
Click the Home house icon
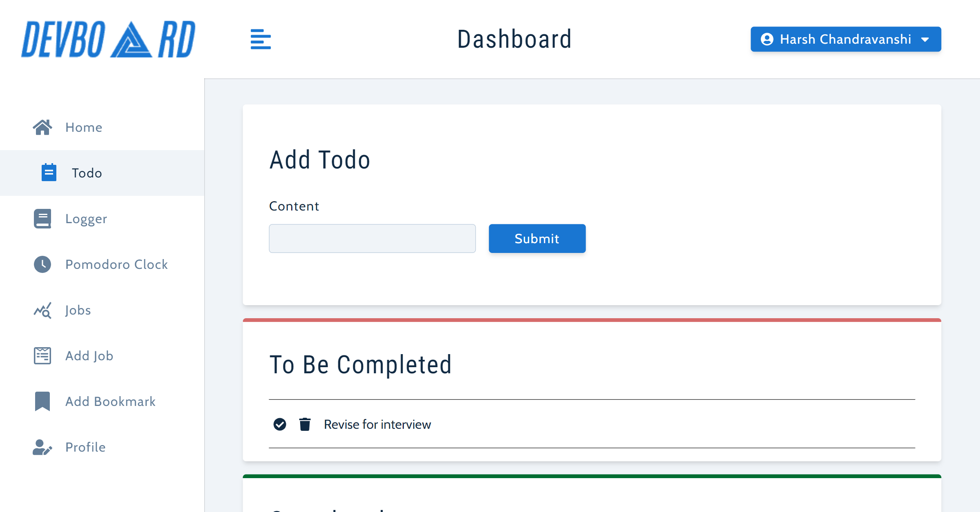[42, 127]
